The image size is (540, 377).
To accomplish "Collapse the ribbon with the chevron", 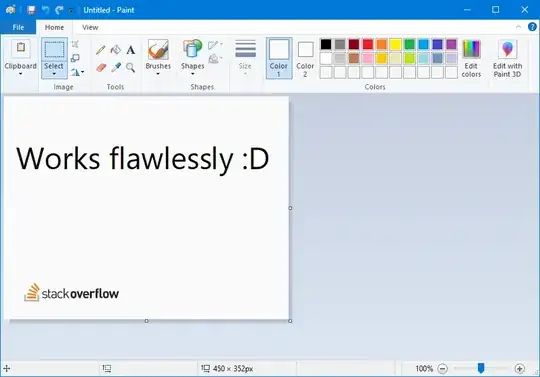I will (x=518, y=27).
